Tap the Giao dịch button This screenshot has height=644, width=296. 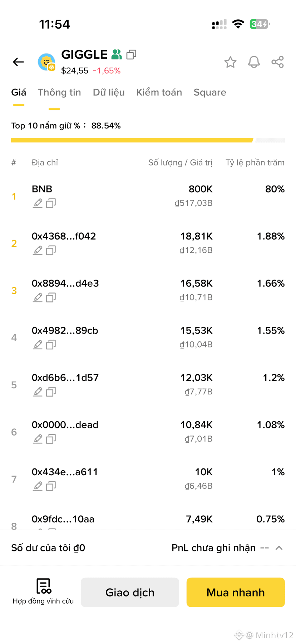130,592
